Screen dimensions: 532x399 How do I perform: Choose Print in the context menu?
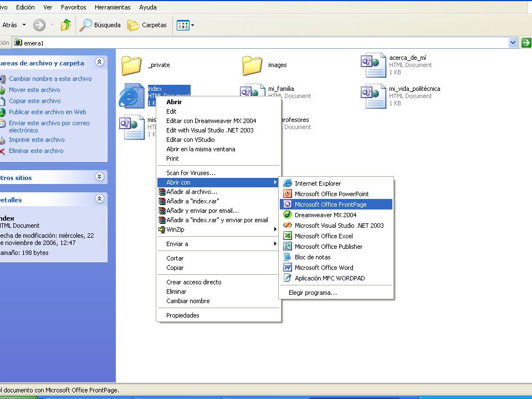(x=218, y=159)
